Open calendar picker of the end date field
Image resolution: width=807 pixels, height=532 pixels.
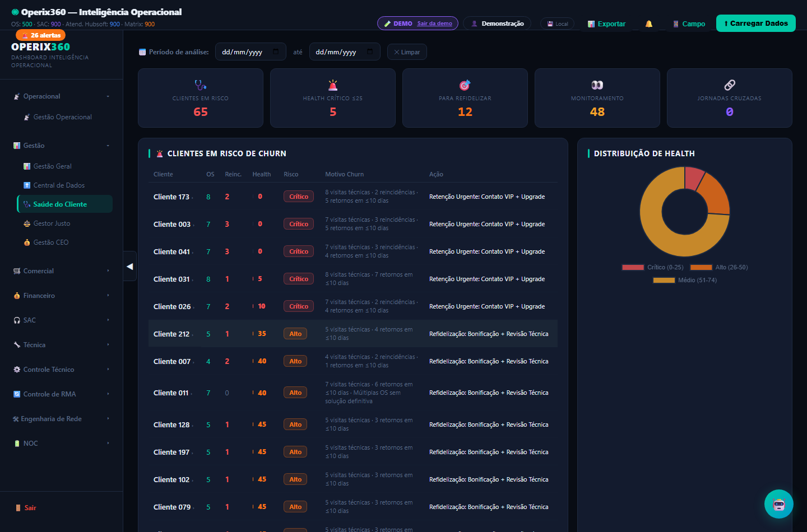[x=370, y=52]
